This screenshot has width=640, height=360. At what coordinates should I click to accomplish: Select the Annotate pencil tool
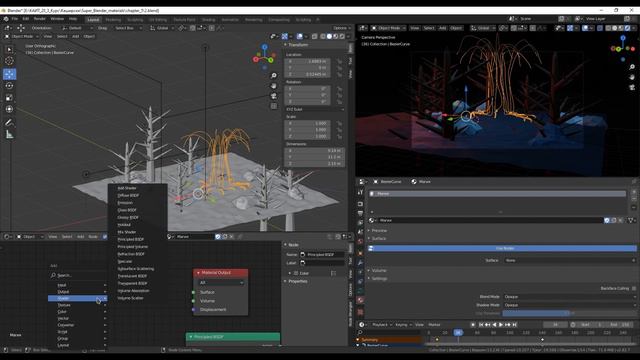(9, 122)
